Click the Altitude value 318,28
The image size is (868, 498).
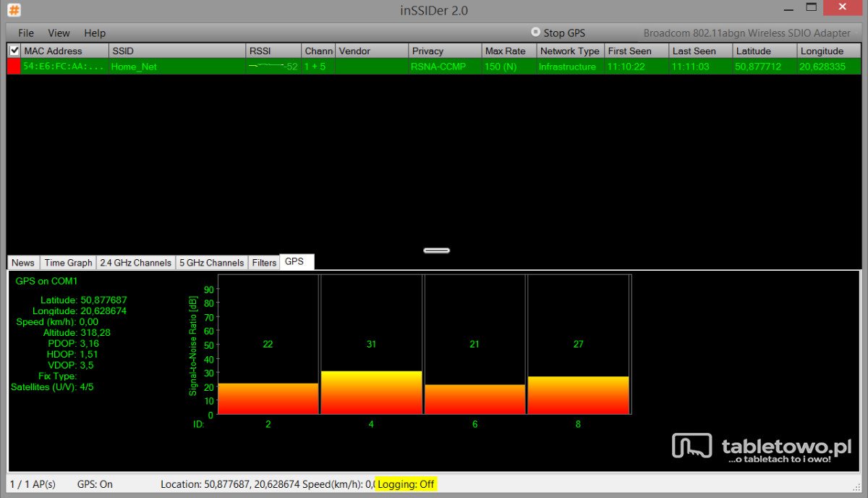(95, 332)
